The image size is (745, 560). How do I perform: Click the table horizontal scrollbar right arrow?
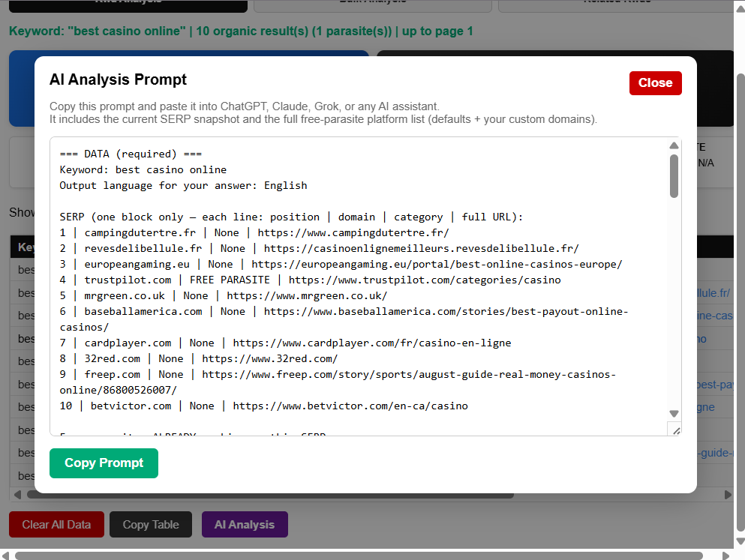point(728,495)
